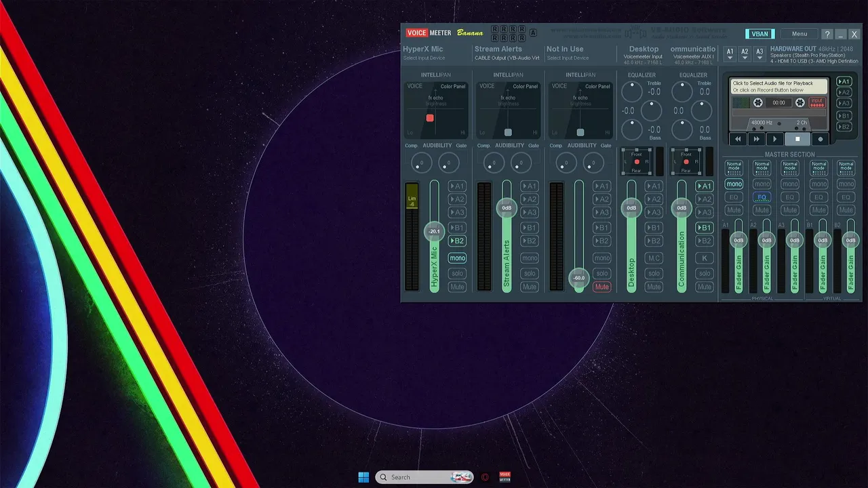Viewport: 868px width, 488px height.
Task: Toggle A1 routing on Communication strip
Action: [705, 186]
